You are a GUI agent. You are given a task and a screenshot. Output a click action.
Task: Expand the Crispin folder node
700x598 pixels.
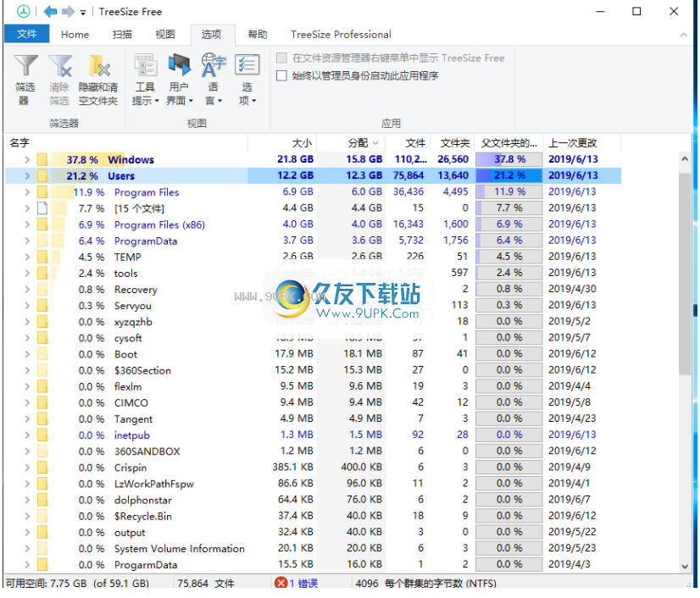[27, 468]
